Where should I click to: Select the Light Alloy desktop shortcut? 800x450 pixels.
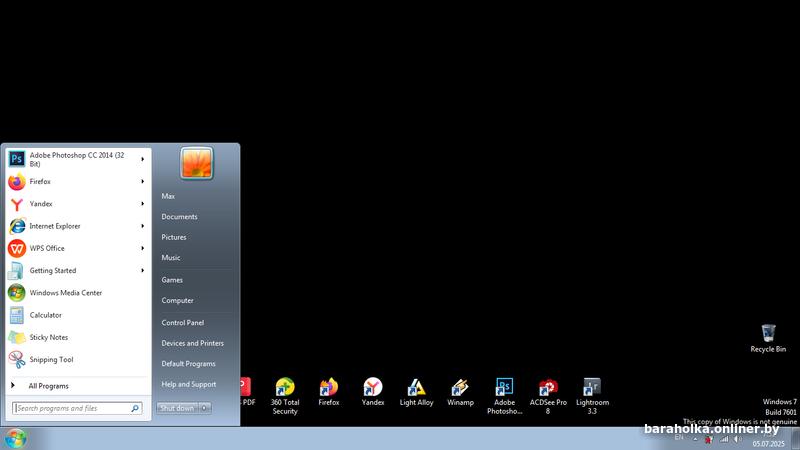click(416, 392)
